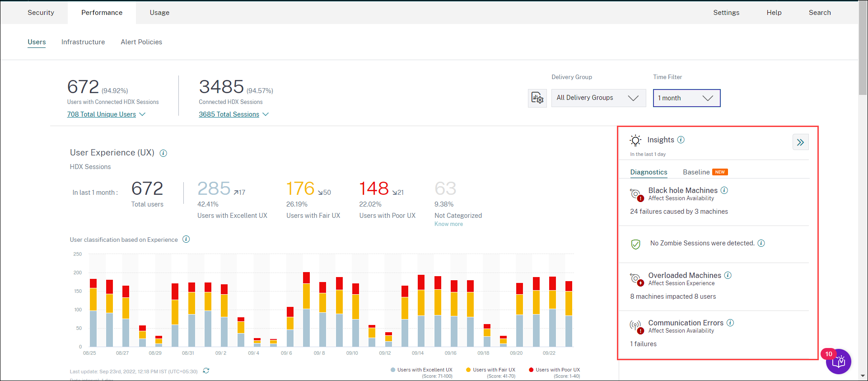Click info icon beside Communication Errors
The width and height of the screenshot is (868, 381).
point(730,323)
